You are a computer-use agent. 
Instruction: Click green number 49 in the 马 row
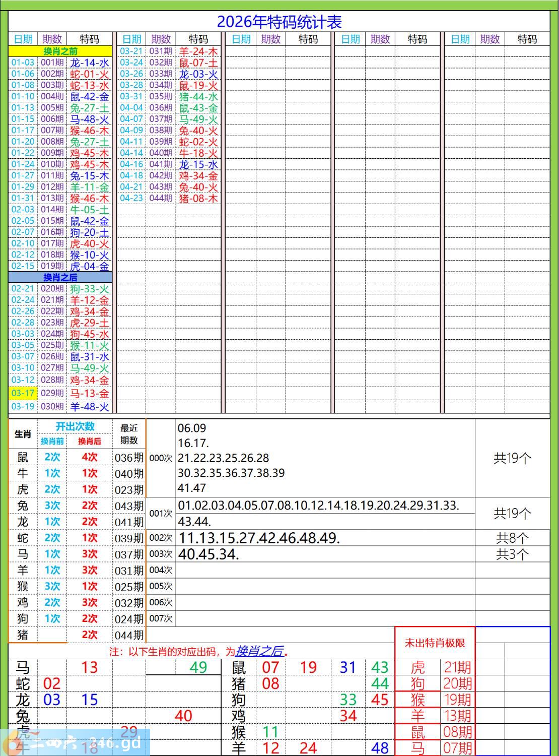pos(198,667)
